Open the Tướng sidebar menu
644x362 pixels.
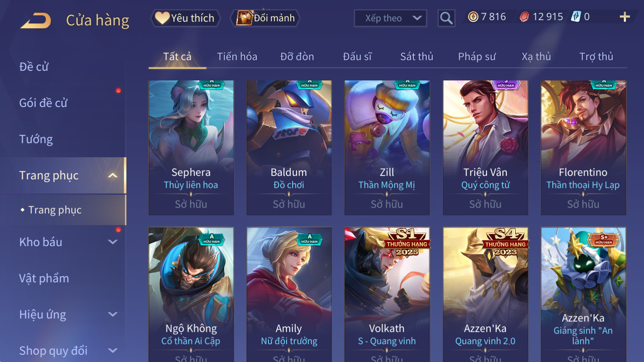coord(36,139)
